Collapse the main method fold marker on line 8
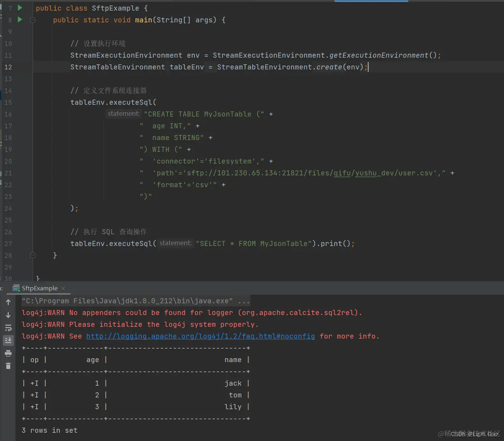 [33, 20]
